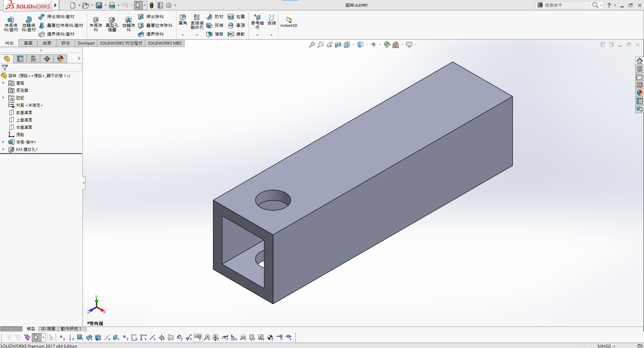Click the 旋轉填料/基材 revolve boss tool
The height and width of the screenshot is (348, 644).
click(29, 24)
